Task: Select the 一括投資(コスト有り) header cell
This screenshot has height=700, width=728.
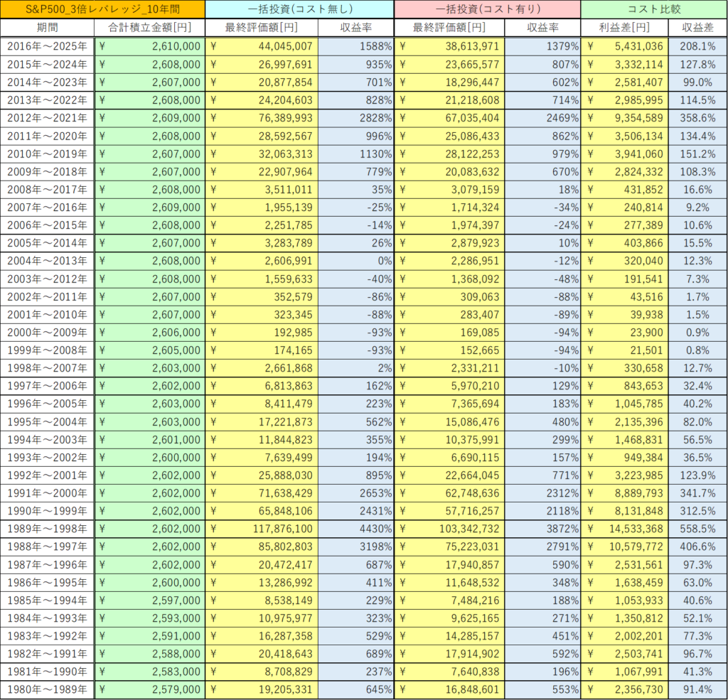Action: click(488, 9)
